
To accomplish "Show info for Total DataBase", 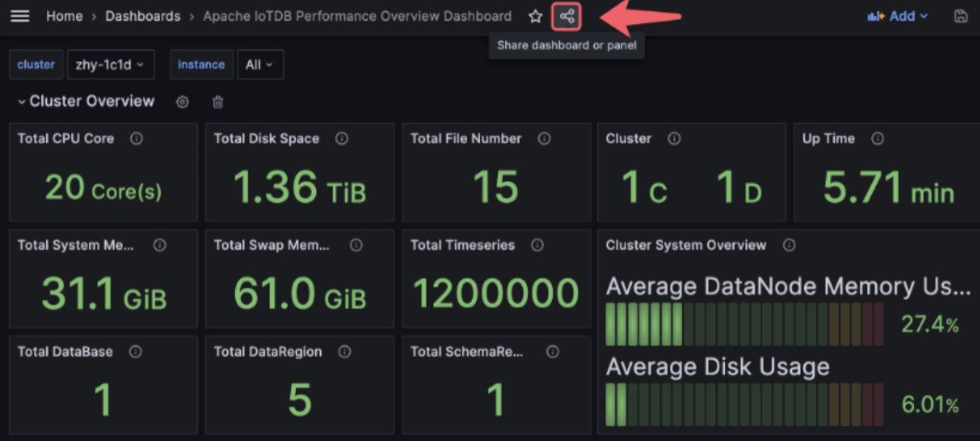I will (135, 352).
